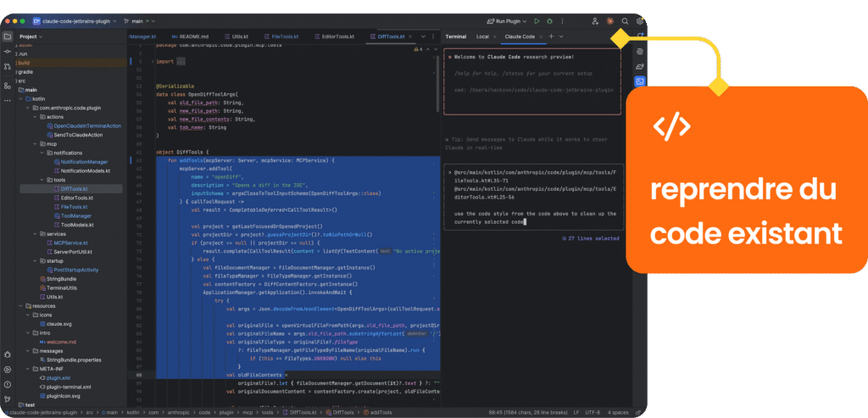Click the green Run play button
Screen dimensions: 868x418
coord(537,21)
